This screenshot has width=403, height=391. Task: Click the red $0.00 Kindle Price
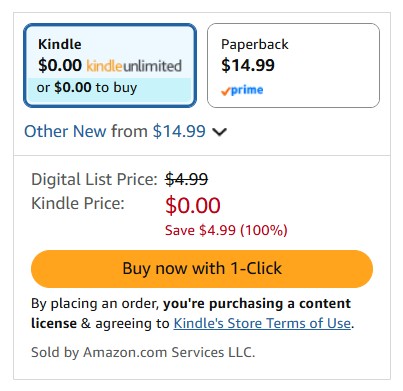(193, 205)
